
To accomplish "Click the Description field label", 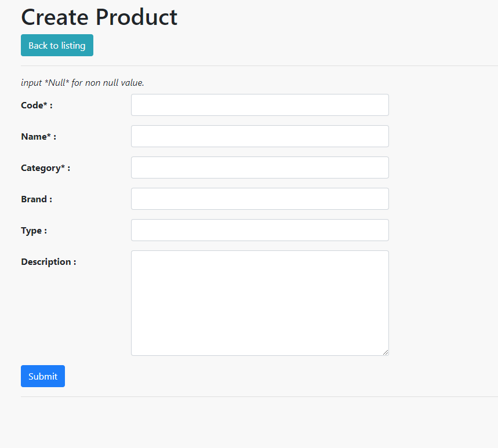I will [48, 261].
